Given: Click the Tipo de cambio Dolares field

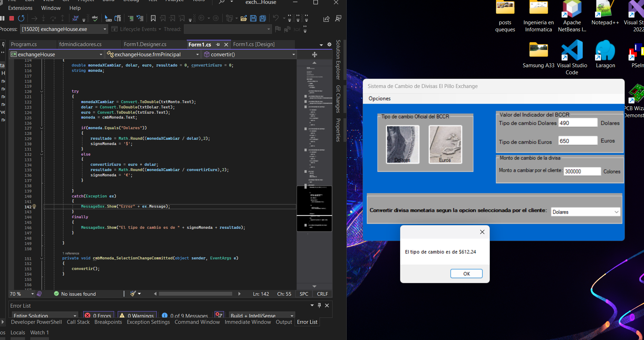Looking at the screenshot, I should point(578,123).
